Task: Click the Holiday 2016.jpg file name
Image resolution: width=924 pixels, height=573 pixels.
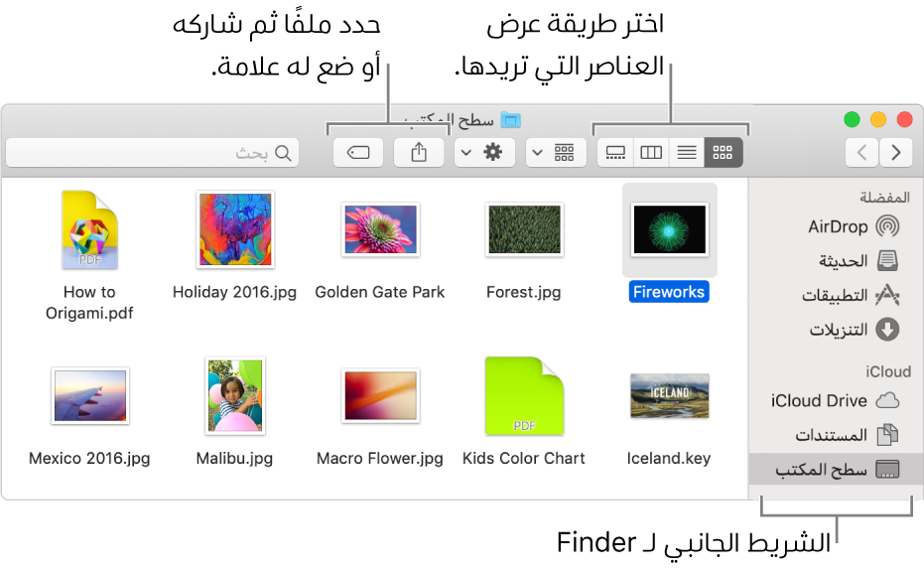Action: pos(234,292)
